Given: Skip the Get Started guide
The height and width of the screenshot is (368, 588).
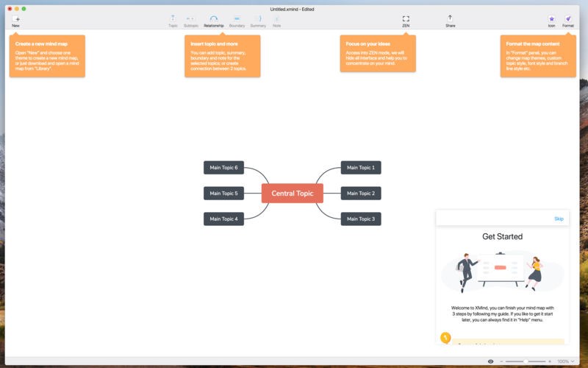Looking at the screenshot, I should (x=559, y=219).
